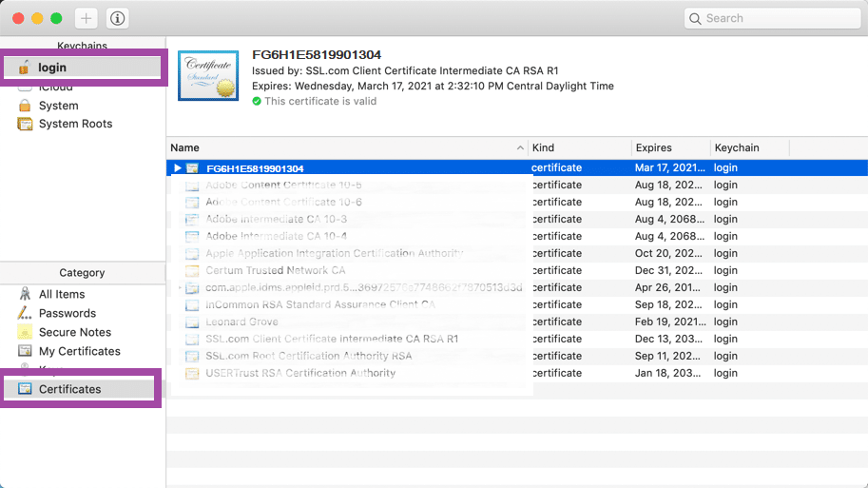Select the login keychain

[x=82, y=68]
